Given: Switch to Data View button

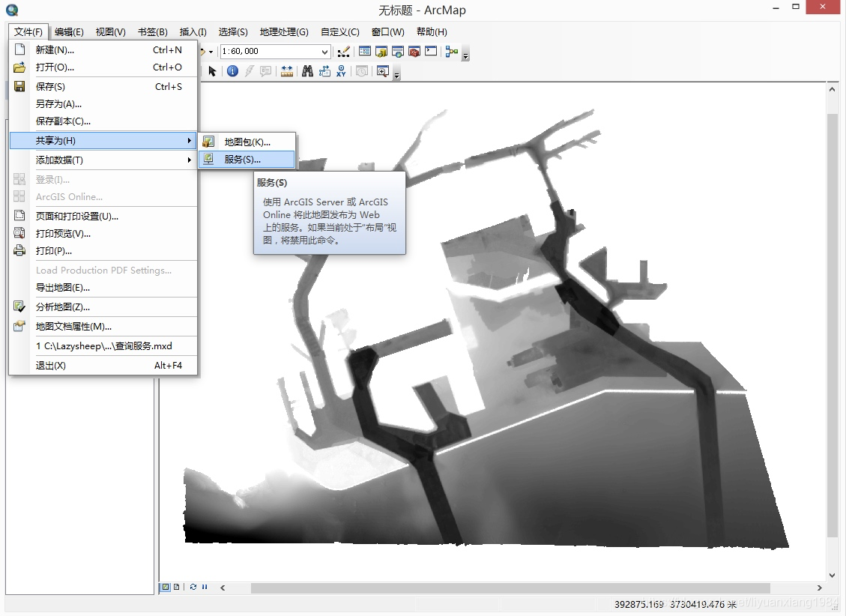Looking at the screenshot, I should point(166,587).
